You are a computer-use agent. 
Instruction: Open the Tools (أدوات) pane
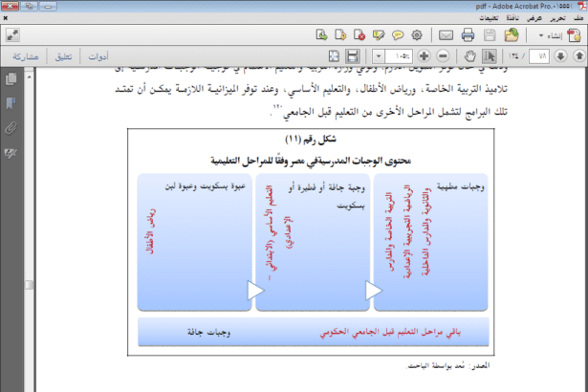tap(97, 57)
